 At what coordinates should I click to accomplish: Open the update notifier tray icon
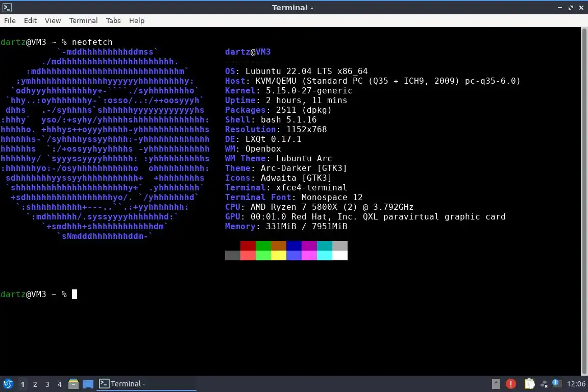click(556, 383)
